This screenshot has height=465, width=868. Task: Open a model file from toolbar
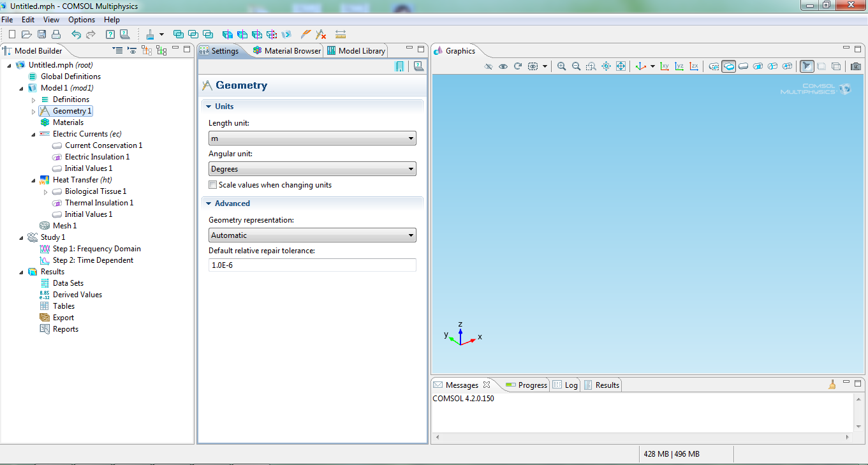tap(27, 34)
